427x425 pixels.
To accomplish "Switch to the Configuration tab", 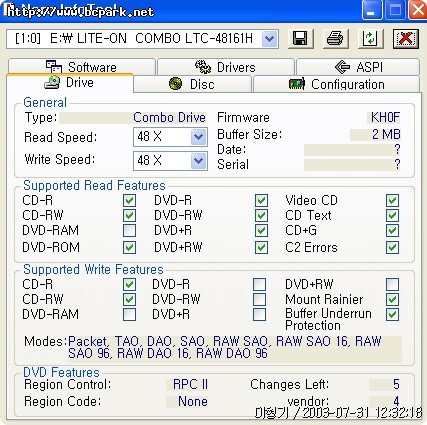I will [x=336, y=84].
